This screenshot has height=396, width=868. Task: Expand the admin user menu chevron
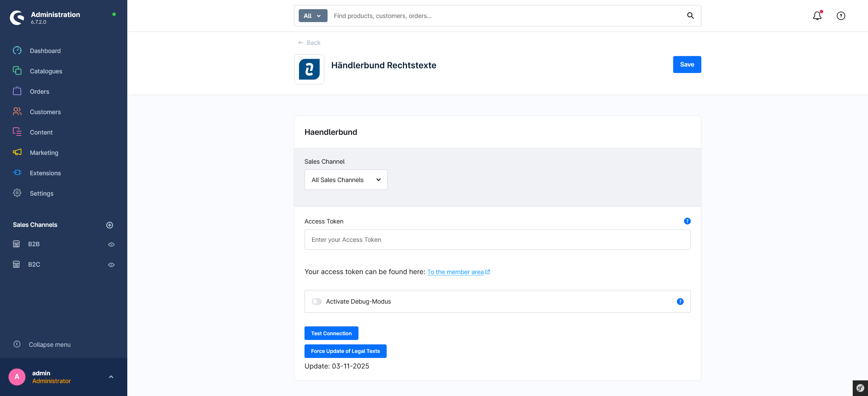(111, 377)
